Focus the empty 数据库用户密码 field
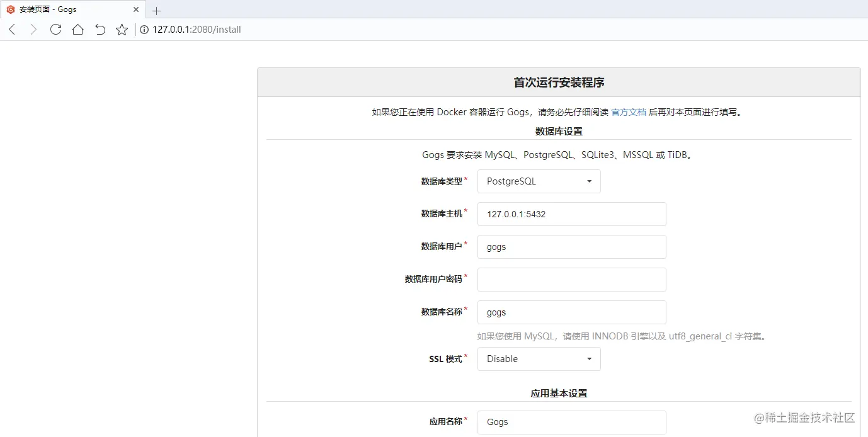 (571, 280)
